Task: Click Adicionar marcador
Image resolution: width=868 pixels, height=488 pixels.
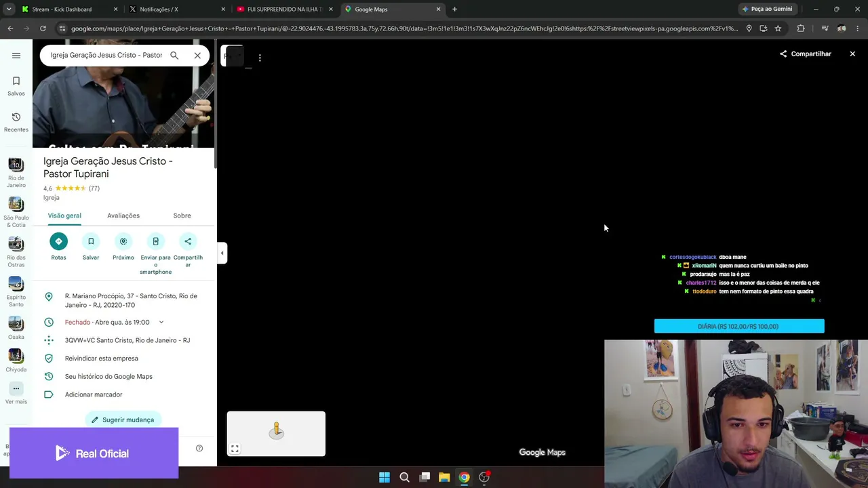Action: pyautogui.click(x=94, y=394)
